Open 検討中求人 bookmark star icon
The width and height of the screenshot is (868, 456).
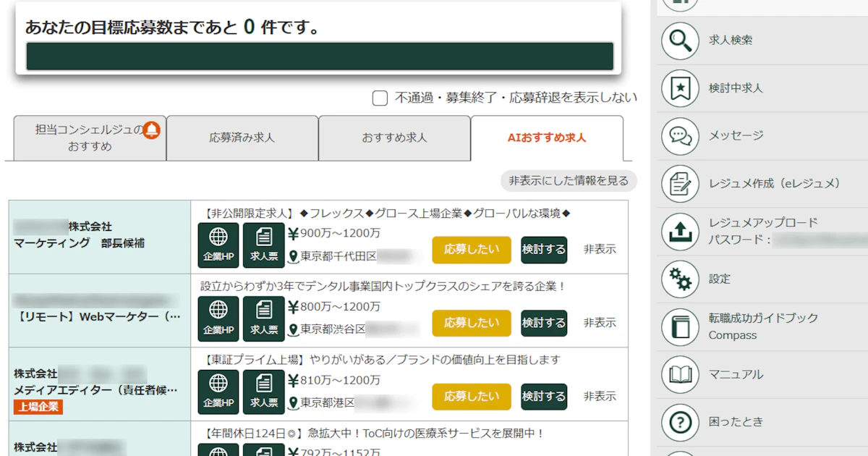click(680, 88)
